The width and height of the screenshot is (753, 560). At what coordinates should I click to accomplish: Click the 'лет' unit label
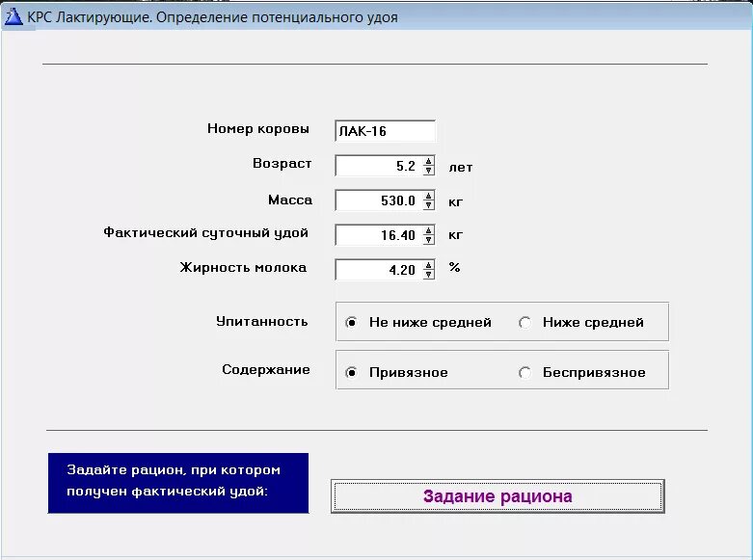[x=461, y=168]
